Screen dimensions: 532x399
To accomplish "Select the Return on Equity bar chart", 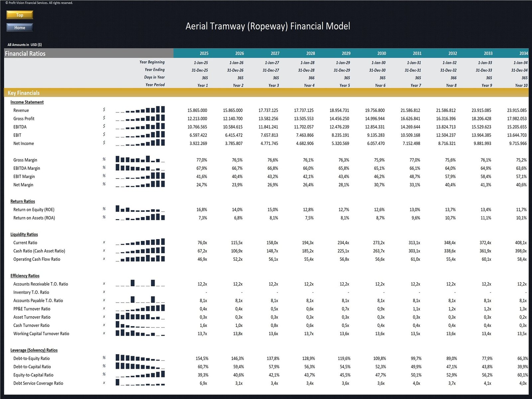I will (140, 209).
